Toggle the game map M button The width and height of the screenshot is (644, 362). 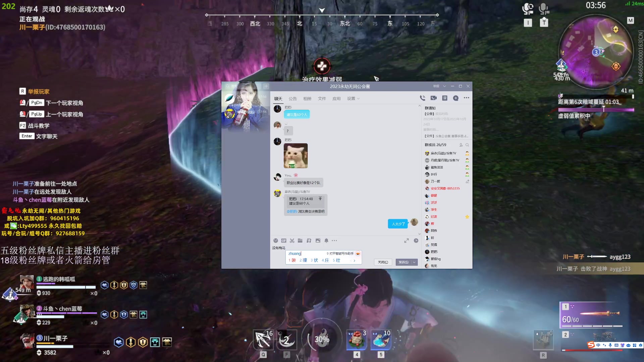(x=631, y=20)
